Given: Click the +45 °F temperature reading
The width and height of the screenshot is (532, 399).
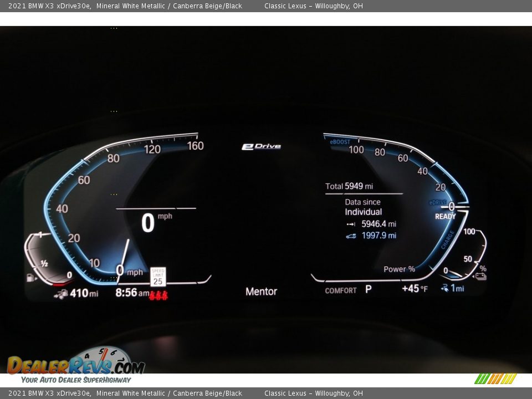Looking at the screenshot, I should click(415, 289).
